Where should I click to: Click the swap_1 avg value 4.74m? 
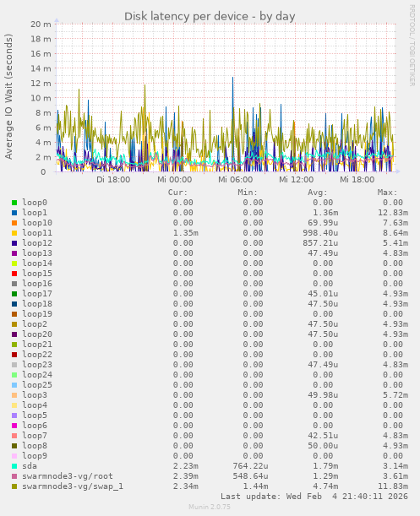[x=325, y=486]
